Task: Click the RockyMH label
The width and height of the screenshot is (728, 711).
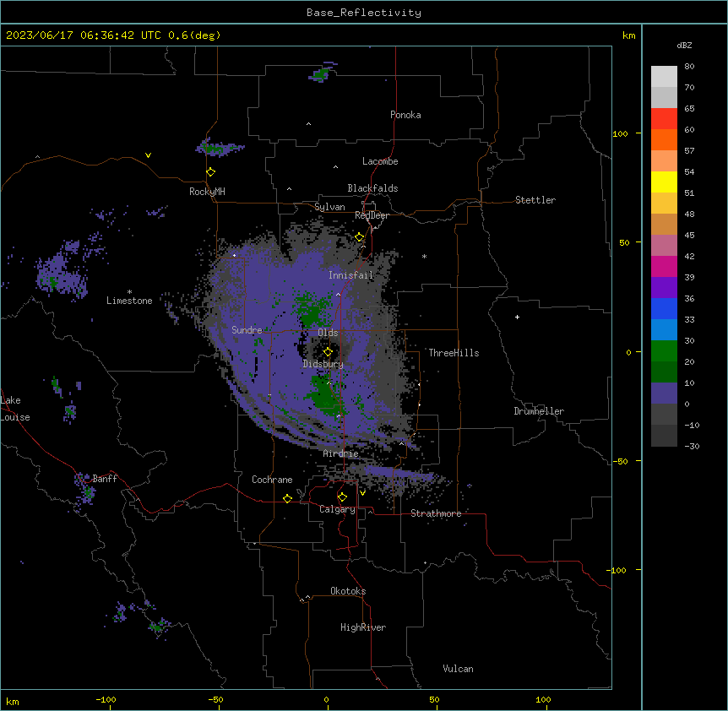Action: coord(207,192)
